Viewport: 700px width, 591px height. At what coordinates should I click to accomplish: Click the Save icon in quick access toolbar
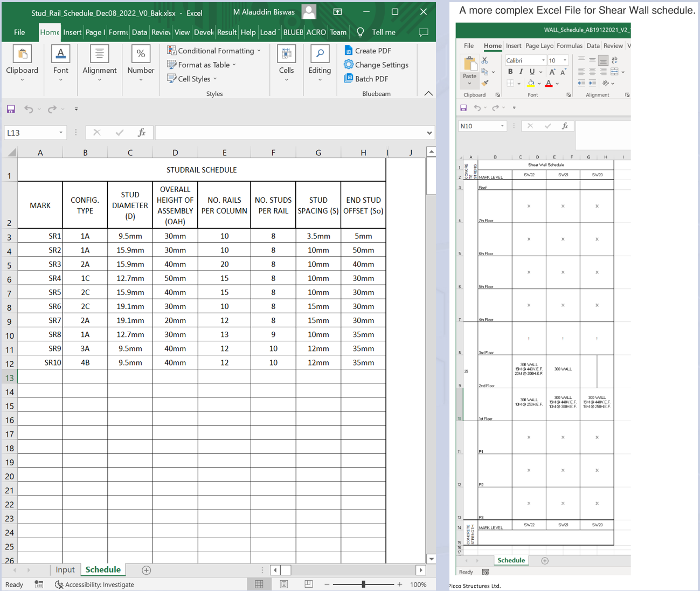11,109
